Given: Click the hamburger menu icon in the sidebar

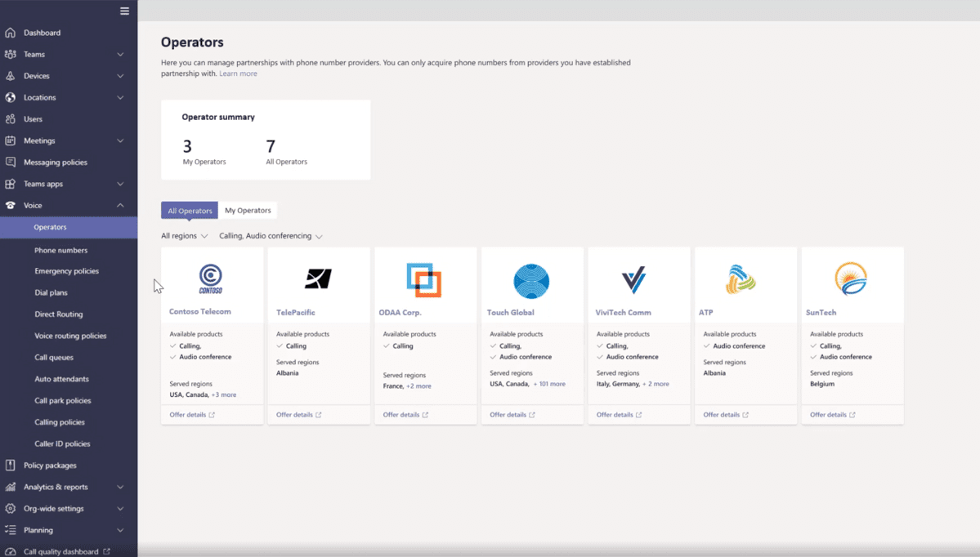Looking at the screenshot, I should (x=124, y=11).
